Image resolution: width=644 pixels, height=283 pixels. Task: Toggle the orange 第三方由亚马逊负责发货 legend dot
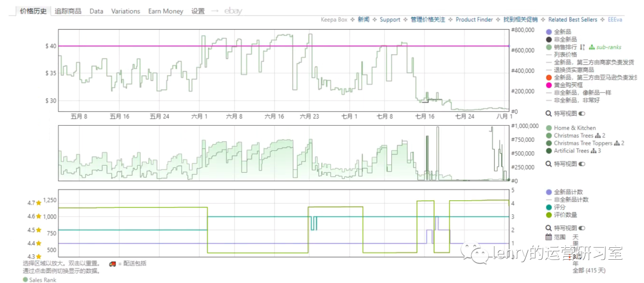coord(549,77)
